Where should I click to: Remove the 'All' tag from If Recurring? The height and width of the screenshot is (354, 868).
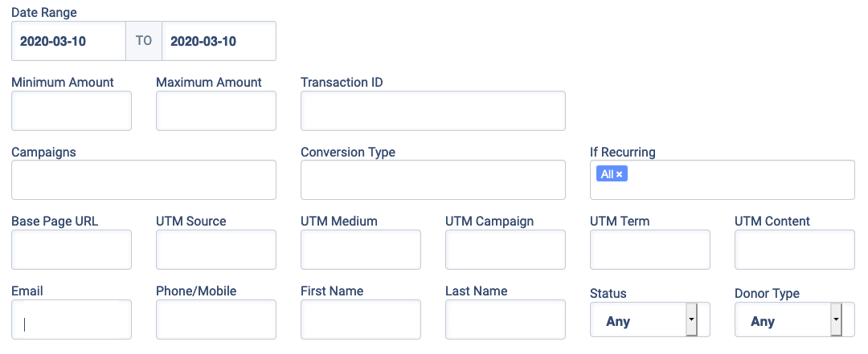click(x=620, y=174)
